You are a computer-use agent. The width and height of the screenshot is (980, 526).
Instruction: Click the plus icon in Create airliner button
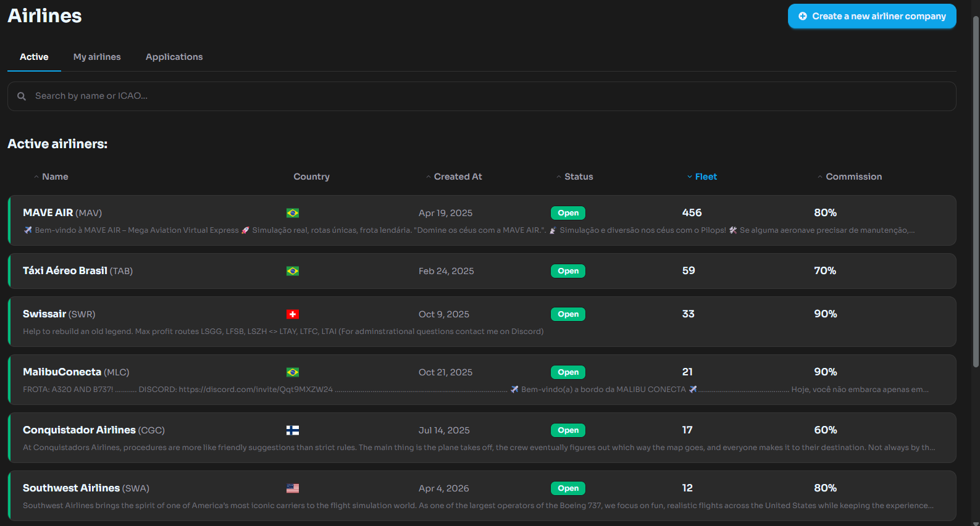pos(802,16)
